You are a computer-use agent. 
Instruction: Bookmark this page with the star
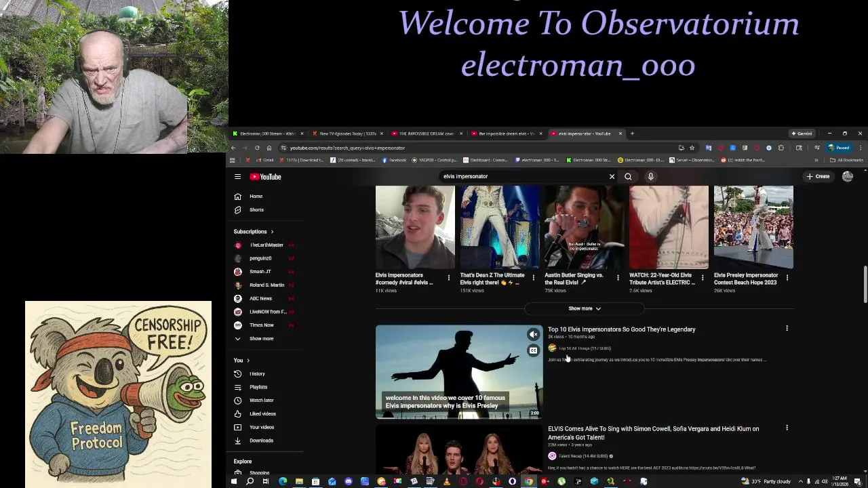pos(692,148)
